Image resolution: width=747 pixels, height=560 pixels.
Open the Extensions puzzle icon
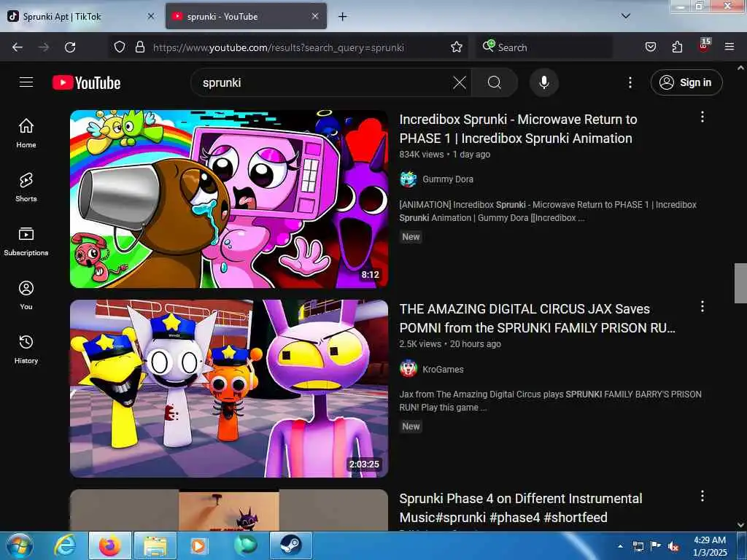click(677, 47)
